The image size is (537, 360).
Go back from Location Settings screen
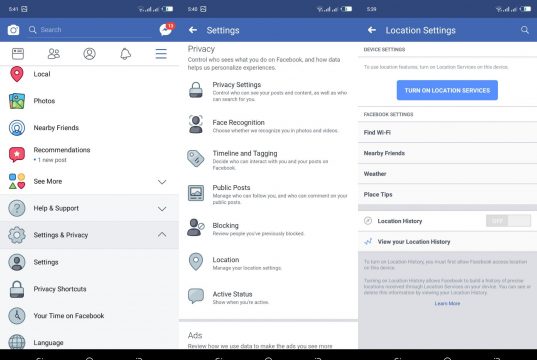tap(372, 30)
